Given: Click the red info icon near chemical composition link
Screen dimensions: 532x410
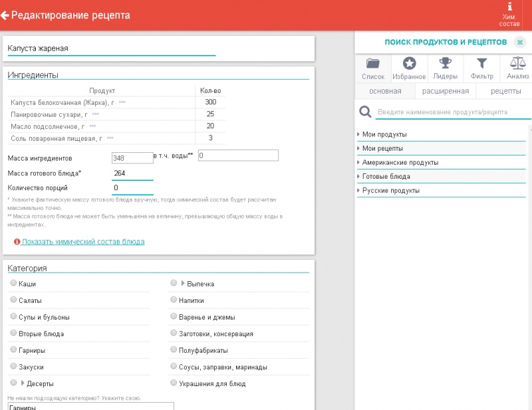Looking at the screenshot, I should [17, 241].
